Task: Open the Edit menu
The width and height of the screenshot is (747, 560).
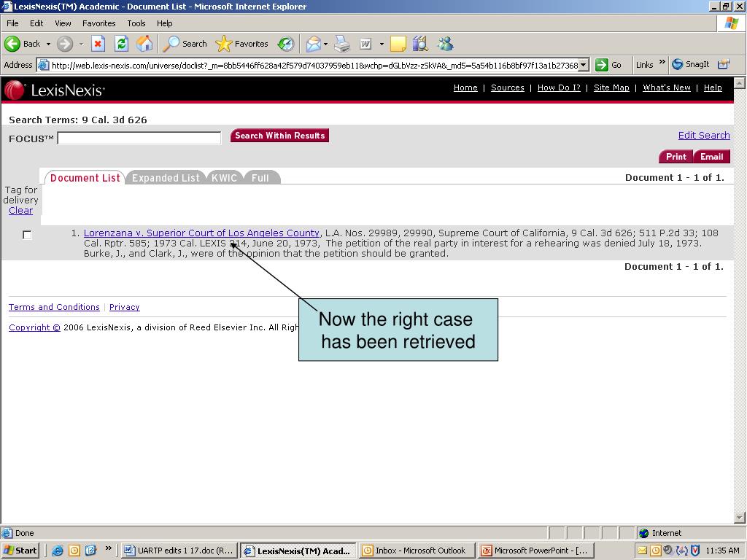Action: coord(36,23)
